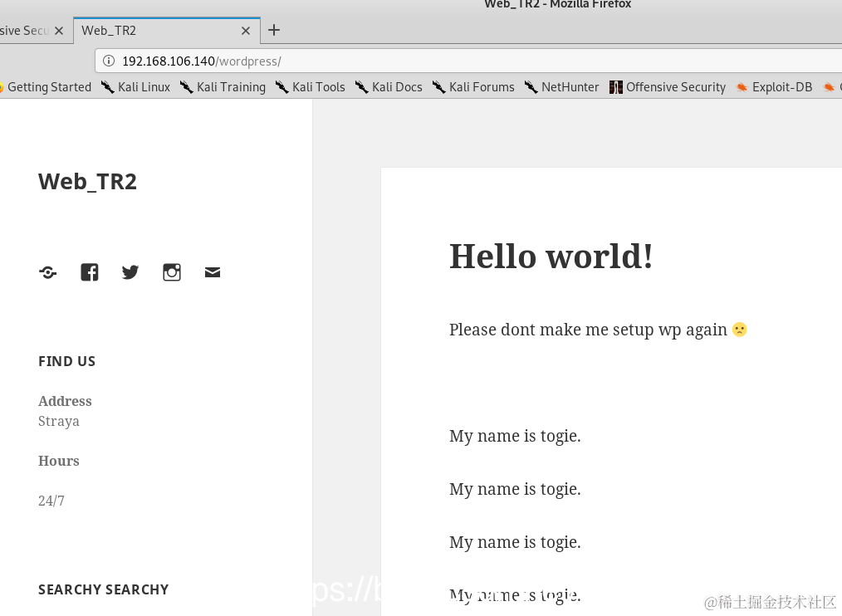Click the Straya address text
The image size is (842, 616).
tap(58, 422)
